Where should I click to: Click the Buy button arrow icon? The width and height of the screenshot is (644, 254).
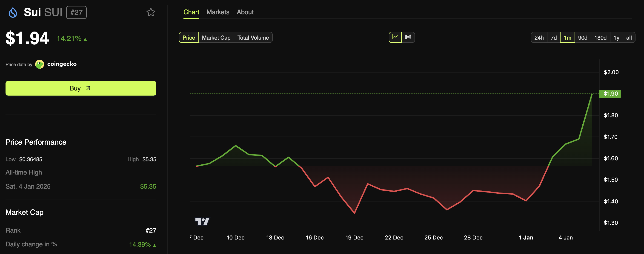88,88
